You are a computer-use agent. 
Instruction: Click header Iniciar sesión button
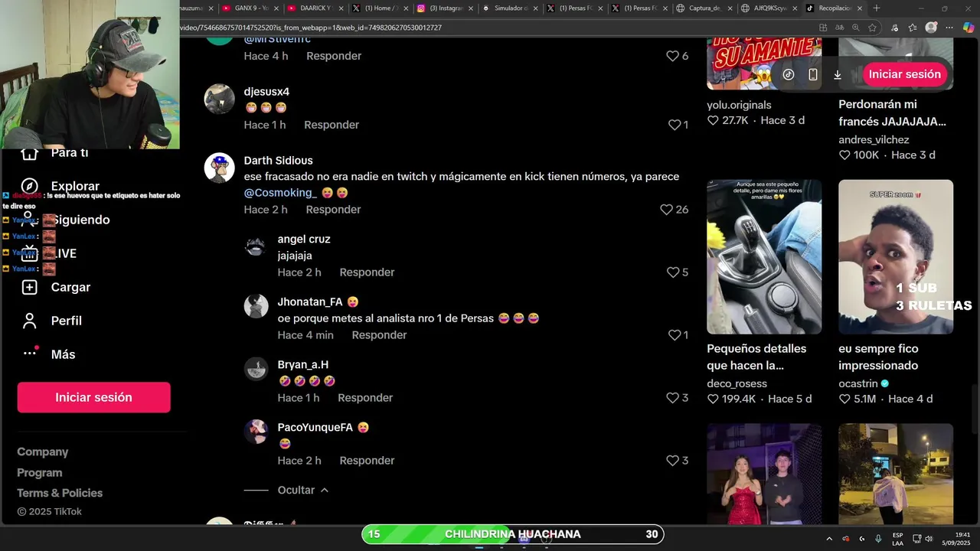pos(904,74)
